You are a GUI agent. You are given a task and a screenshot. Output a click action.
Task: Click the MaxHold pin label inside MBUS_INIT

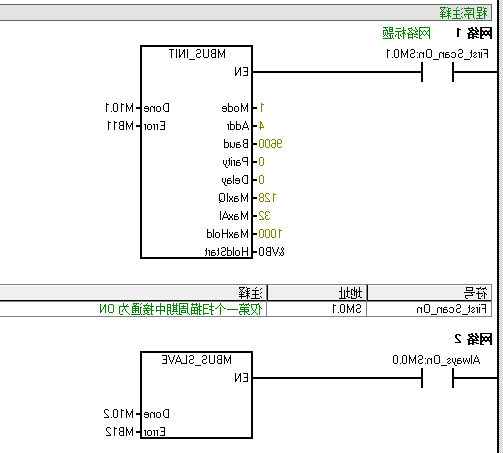click(x=228, y=234)
